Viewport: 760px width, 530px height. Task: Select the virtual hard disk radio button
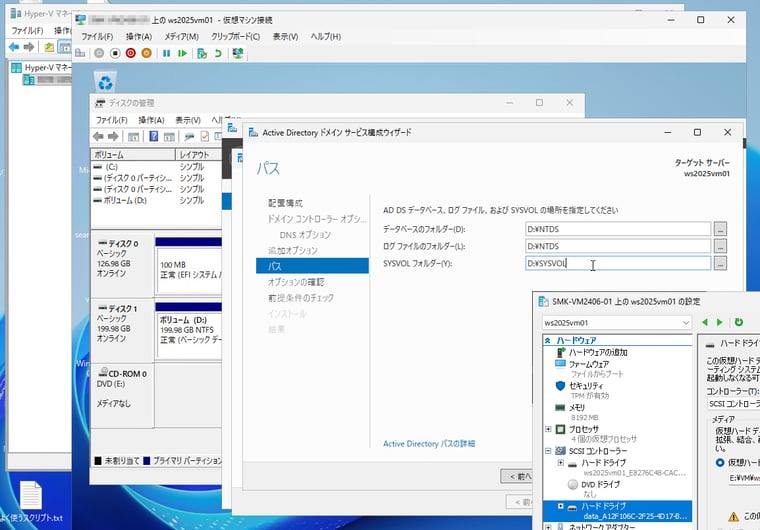tap(720, 463)
